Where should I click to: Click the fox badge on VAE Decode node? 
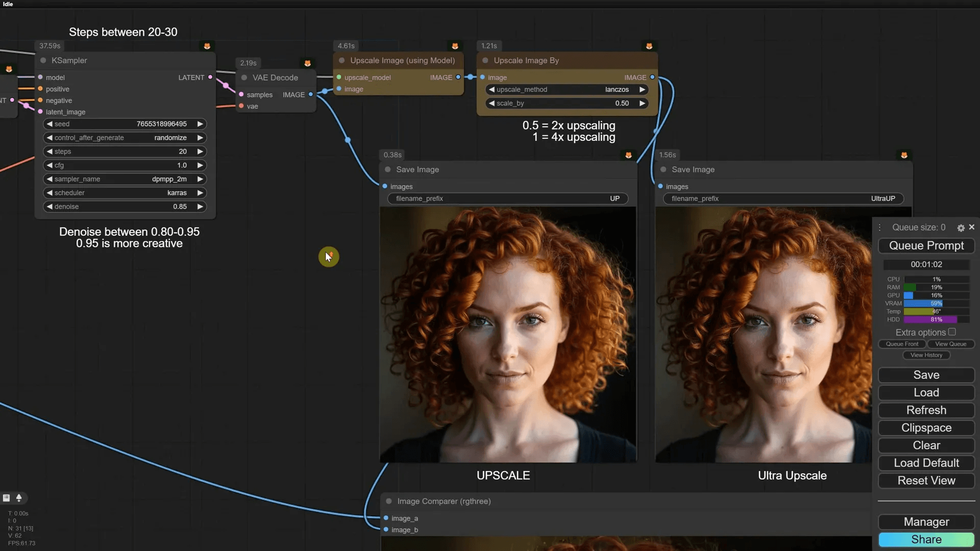pos(307,63)
